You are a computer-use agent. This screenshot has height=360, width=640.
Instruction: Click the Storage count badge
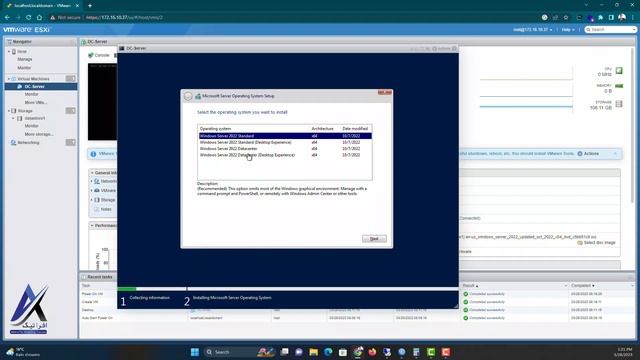pos(71,111)
